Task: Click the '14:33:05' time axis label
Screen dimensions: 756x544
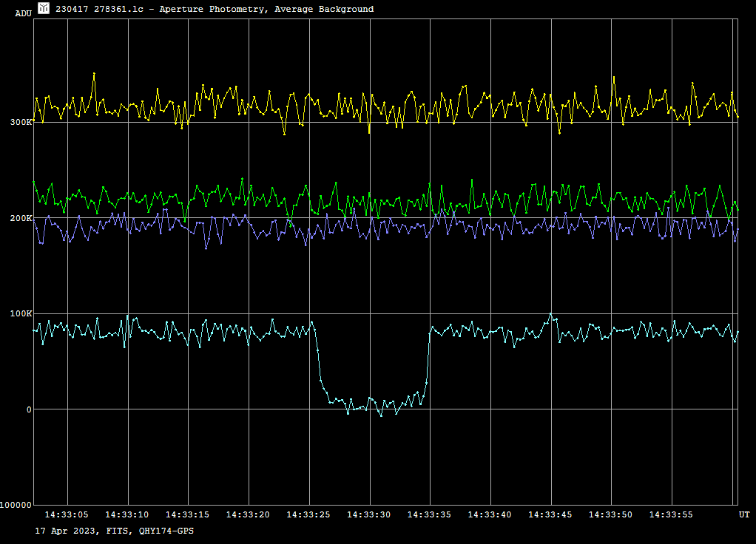Action: pyautogui.click(x=67, y=514)
